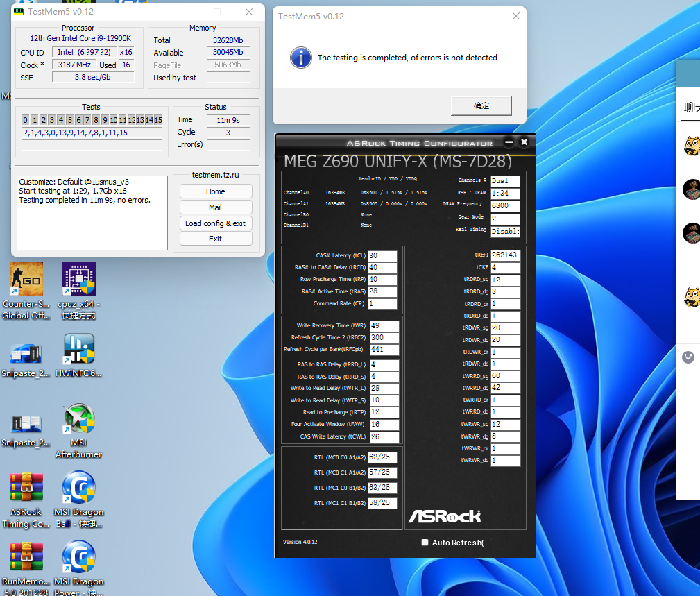Click the Available memory value 30045Mb
Screen dimensions: 700x596
coord(228,52)
